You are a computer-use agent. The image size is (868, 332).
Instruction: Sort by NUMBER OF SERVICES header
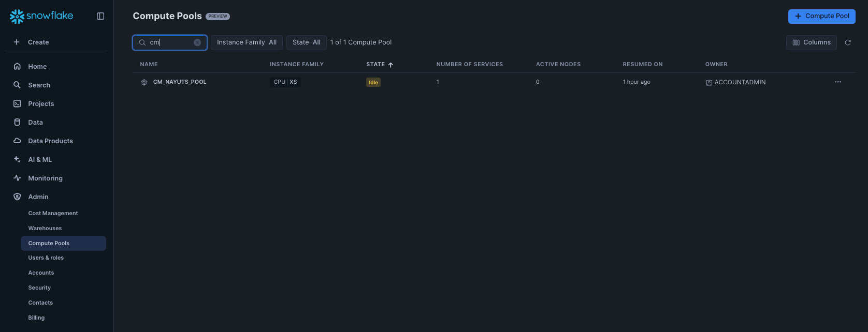click(470, 64)
